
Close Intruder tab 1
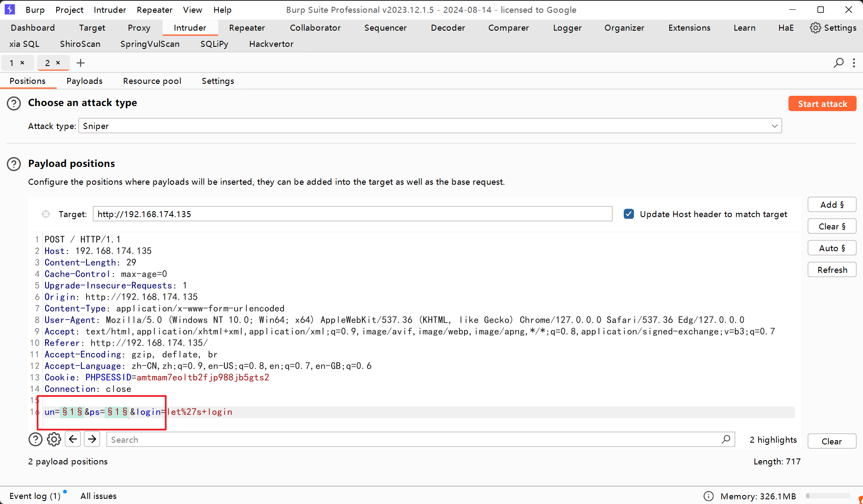point(22,63)
